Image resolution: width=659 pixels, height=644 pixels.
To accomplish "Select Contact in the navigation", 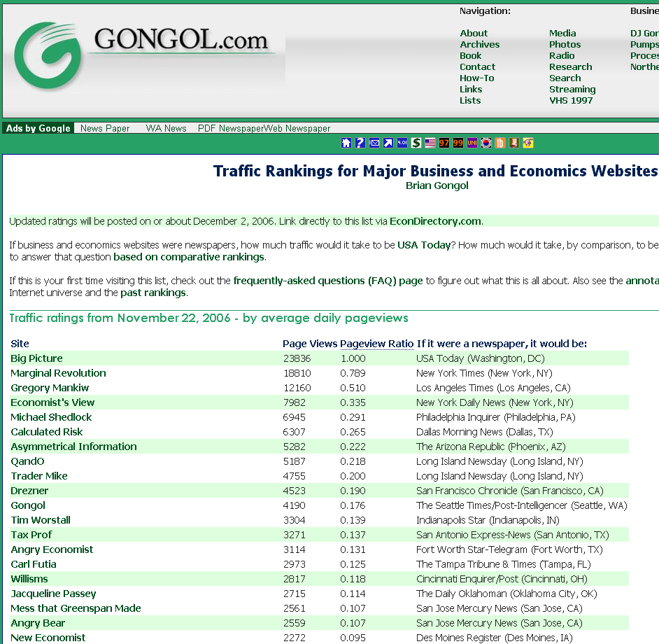I will (477, 67).
